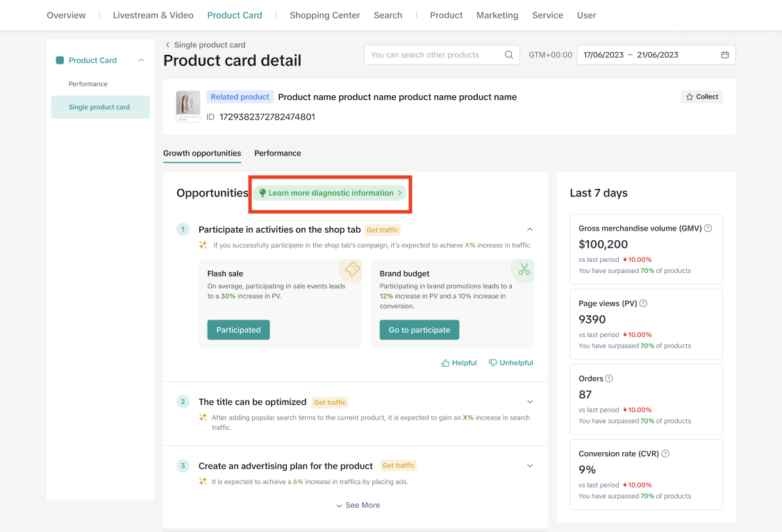
Task: Click the Go to participate button
Action: pos(419,330)
